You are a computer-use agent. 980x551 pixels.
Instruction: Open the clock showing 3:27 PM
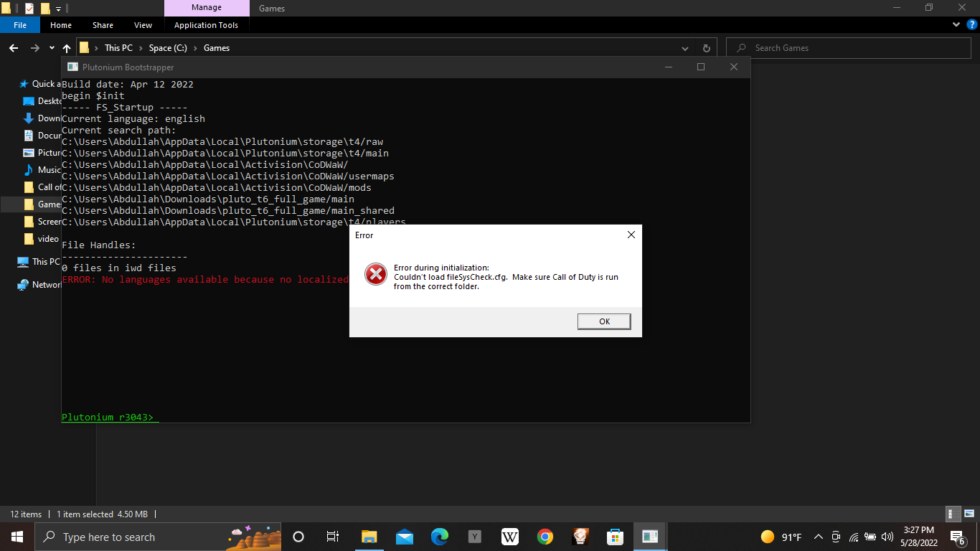[918, 537]
